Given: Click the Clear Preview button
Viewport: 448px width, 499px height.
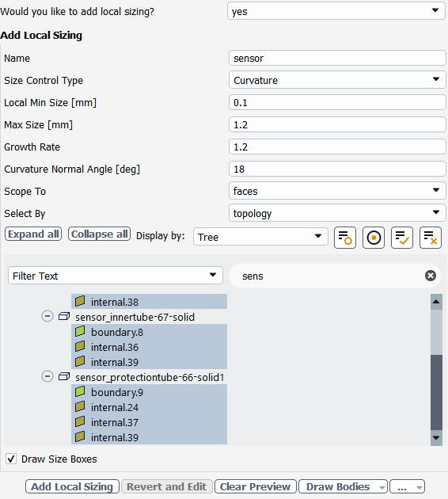Looking at the screenshot, I should pos(256,486).
